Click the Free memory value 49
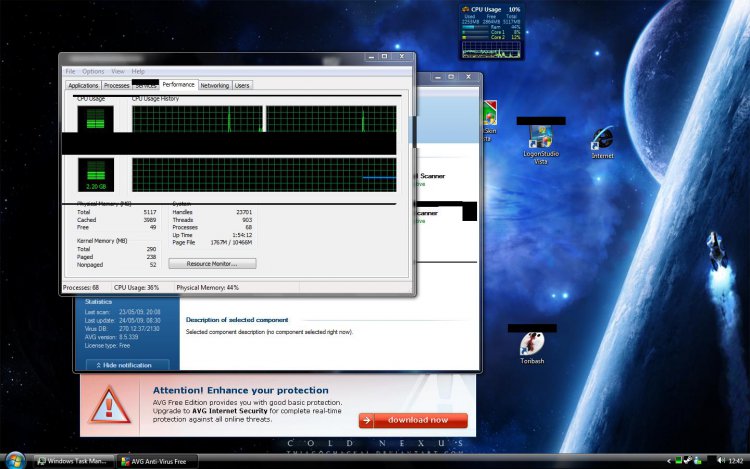 point(153,227)
